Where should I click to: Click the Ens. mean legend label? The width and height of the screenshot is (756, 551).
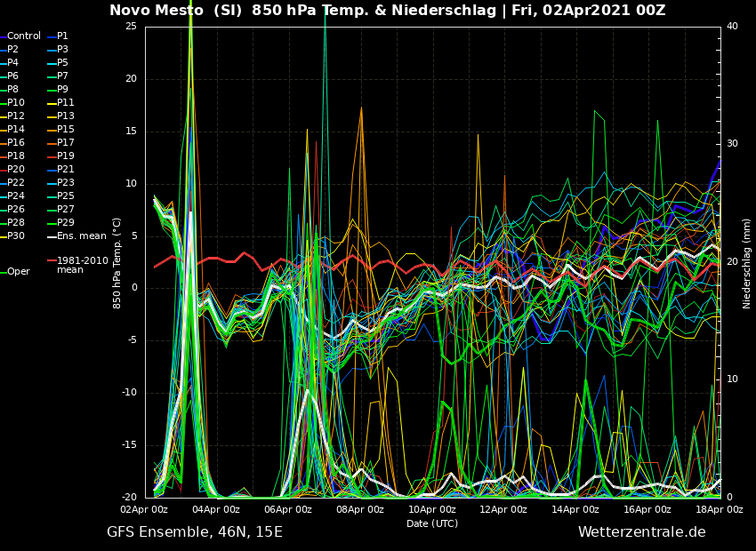(x=81, y=236)
